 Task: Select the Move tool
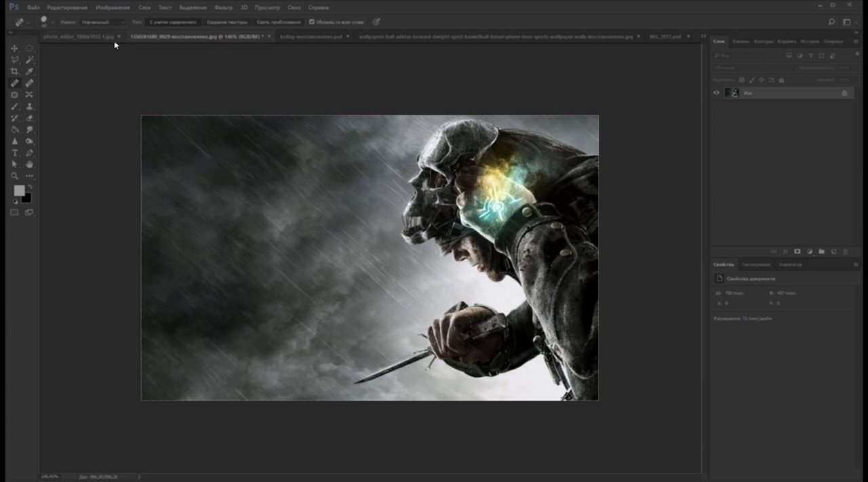click(x=14, y=48)
